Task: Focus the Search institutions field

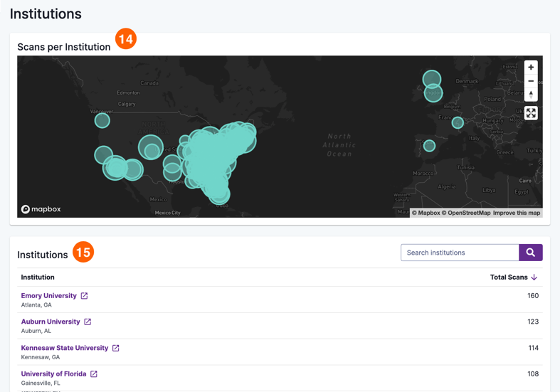Action: click(460, 253)
